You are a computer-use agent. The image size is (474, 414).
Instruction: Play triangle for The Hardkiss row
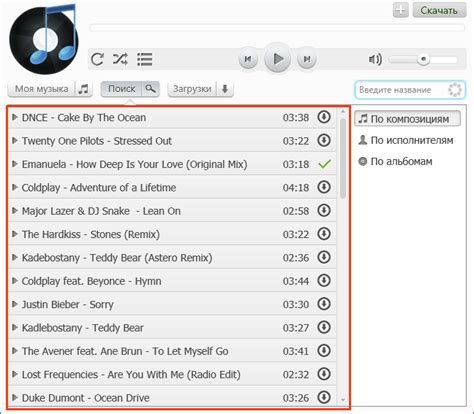coord(15,234)
